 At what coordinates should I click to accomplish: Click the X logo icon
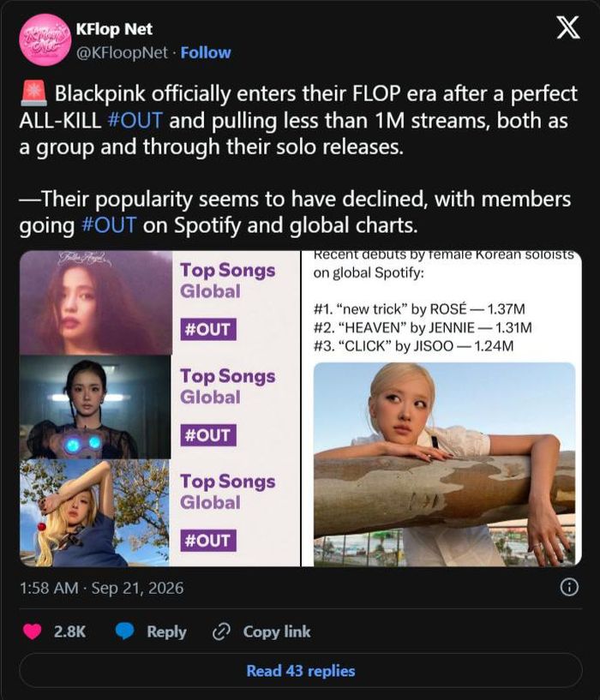click(x=569, y=27)
